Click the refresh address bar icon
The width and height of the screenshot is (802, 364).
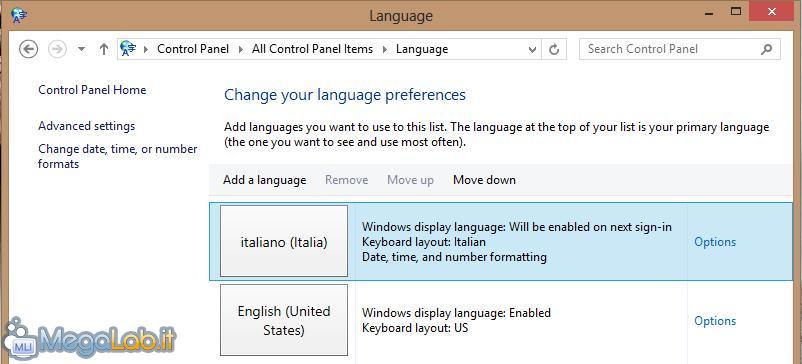click(x=554, y=49)
